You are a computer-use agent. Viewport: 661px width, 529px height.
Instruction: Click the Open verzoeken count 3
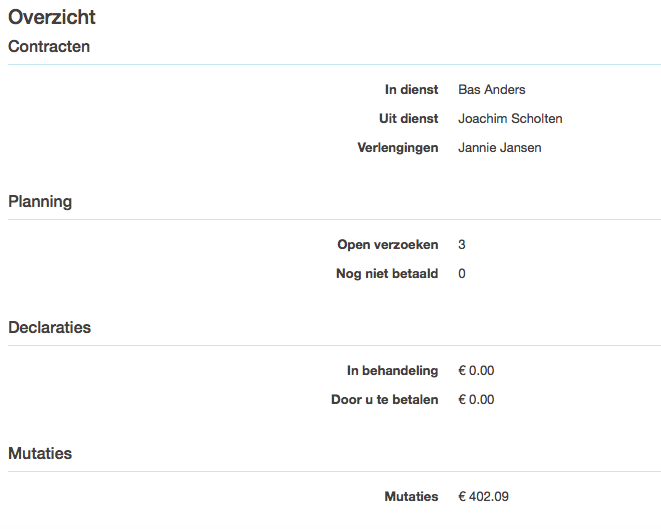click(462, 244)
